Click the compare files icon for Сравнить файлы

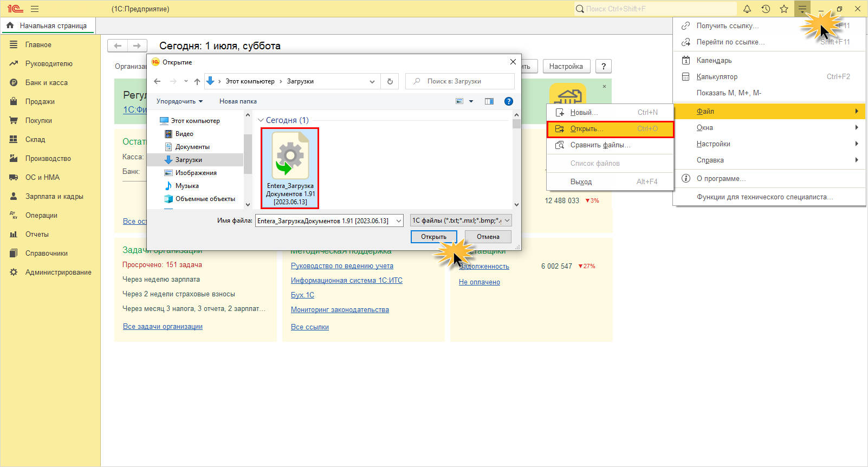pyautogui.click(x=560, y=145)
